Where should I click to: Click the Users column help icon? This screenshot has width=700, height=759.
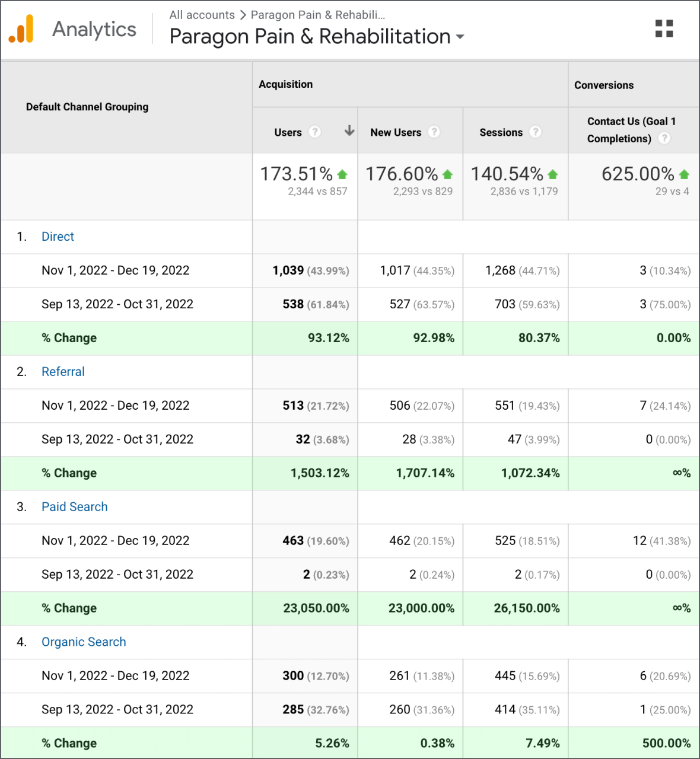tap(315, 132)
